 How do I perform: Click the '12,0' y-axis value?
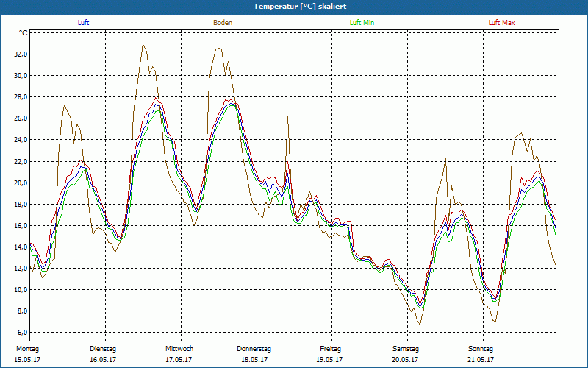[x=21, y=268]
